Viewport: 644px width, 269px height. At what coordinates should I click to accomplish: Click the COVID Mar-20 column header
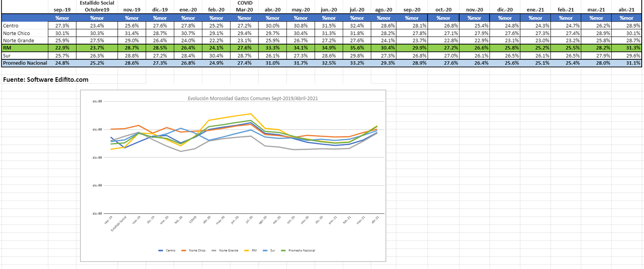click(x=244, y=6)
